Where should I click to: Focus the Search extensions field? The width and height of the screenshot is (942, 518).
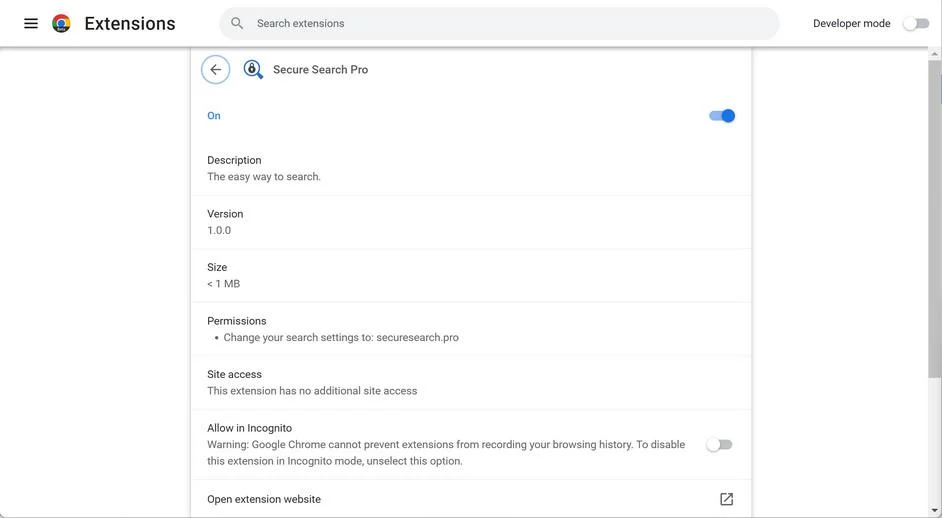click(x=499, y=23)
